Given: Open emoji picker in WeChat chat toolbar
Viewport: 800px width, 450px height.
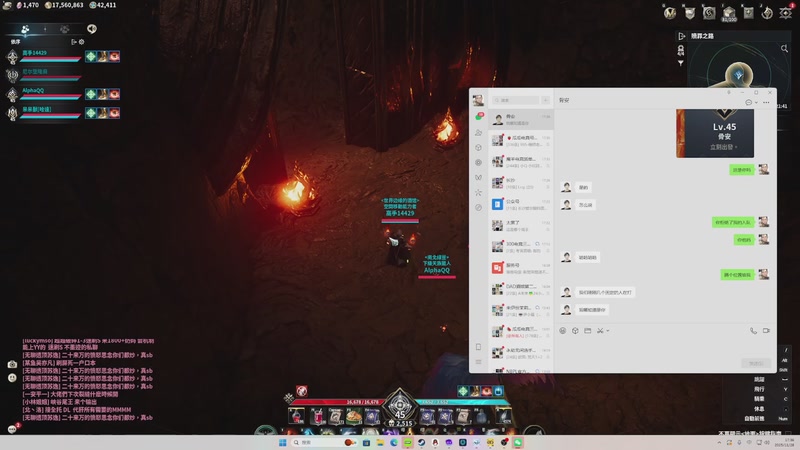Looking at the screenshot, I should (563, 331).
